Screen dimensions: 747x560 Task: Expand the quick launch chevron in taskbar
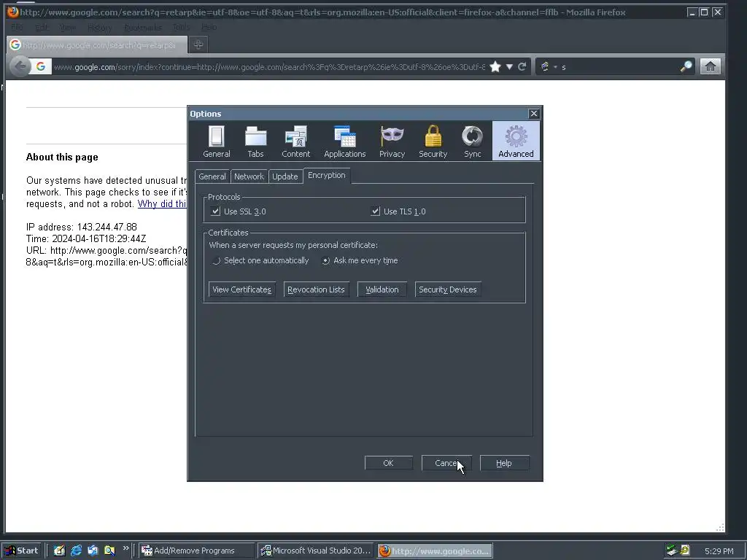(125, 548)
